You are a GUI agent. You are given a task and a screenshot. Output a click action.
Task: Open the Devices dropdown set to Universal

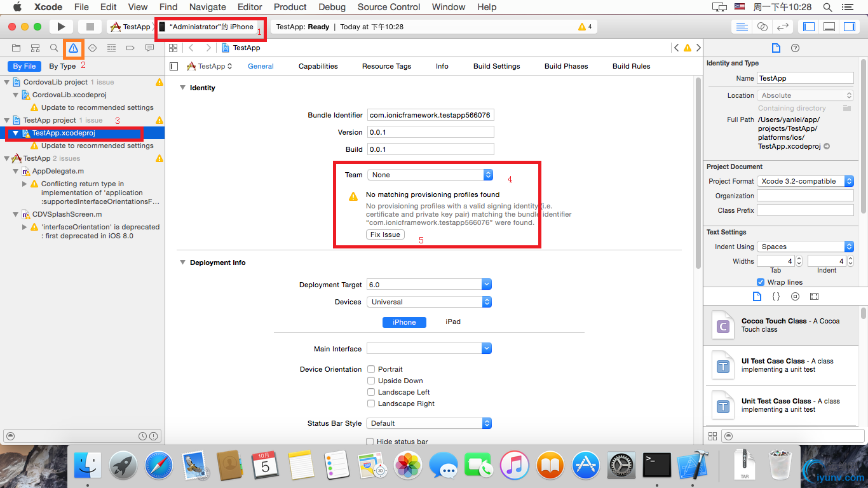pos(430,302)
